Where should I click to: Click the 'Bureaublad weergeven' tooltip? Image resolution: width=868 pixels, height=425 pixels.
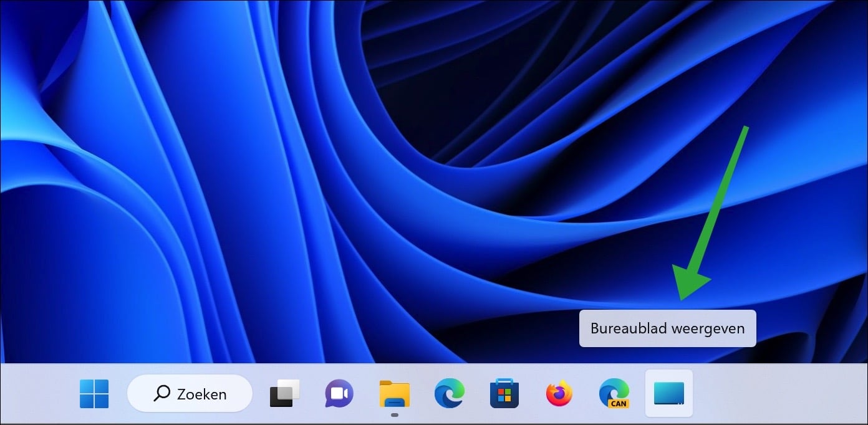tap(667, 328)
